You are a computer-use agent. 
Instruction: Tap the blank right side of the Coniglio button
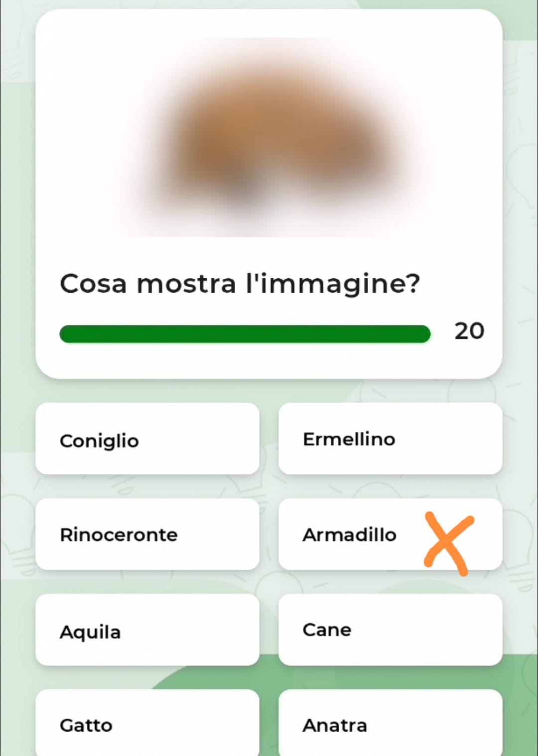click(x=199, y=438)
